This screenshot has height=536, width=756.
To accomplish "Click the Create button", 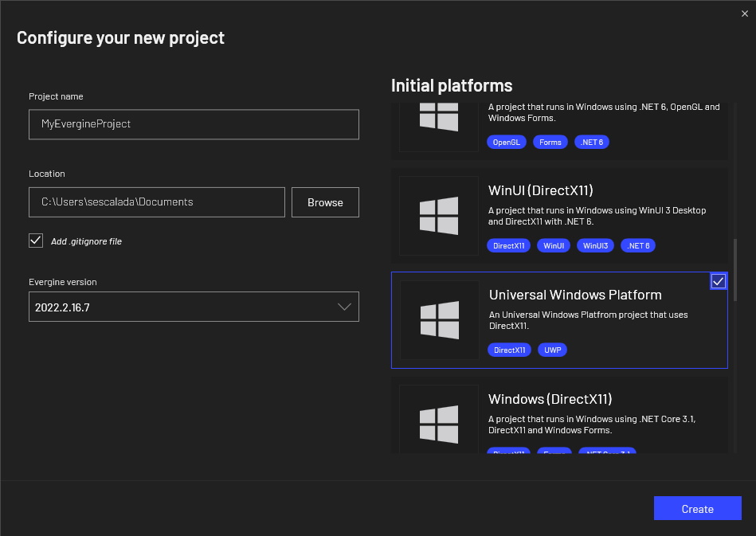I will pyautogui.click(x=697, y=508).
